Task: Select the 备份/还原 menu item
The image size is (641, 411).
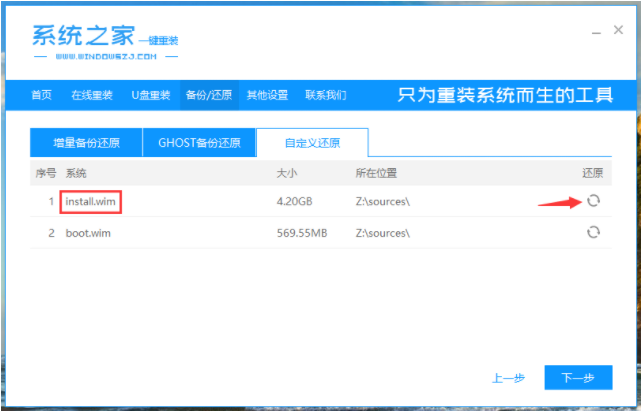Action: [x=209, y=95]
